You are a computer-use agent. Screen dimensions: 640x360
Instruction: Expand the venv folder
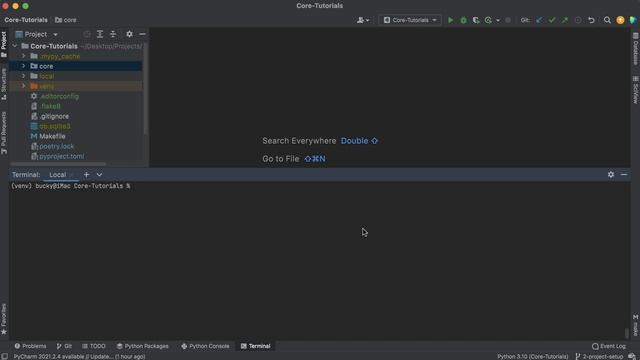[24, 86]
